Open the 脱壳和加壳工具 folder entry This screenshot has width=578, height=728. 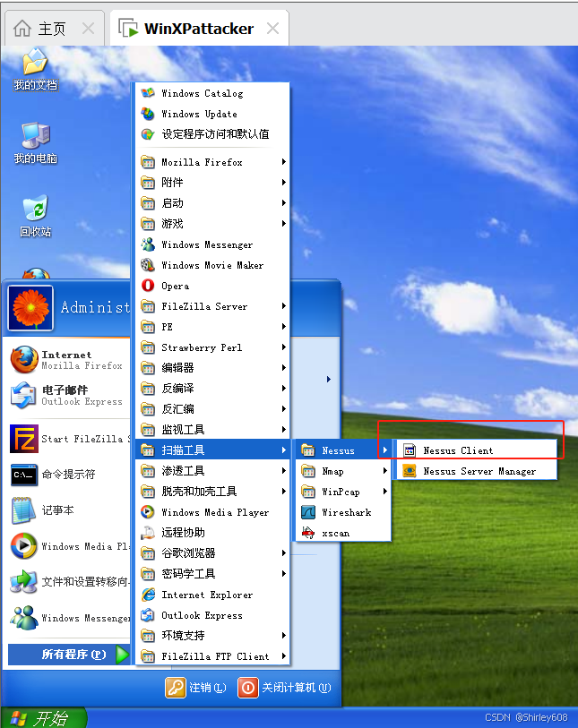click(x=212, y=492)
